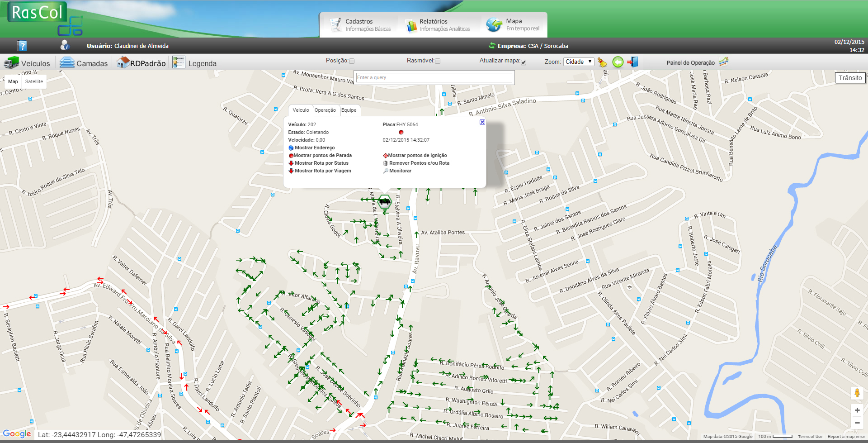This screenshot has width=868, height=443.
Task: Open the Zoom Cidade dropdown
Action: [x=578, y=62]
